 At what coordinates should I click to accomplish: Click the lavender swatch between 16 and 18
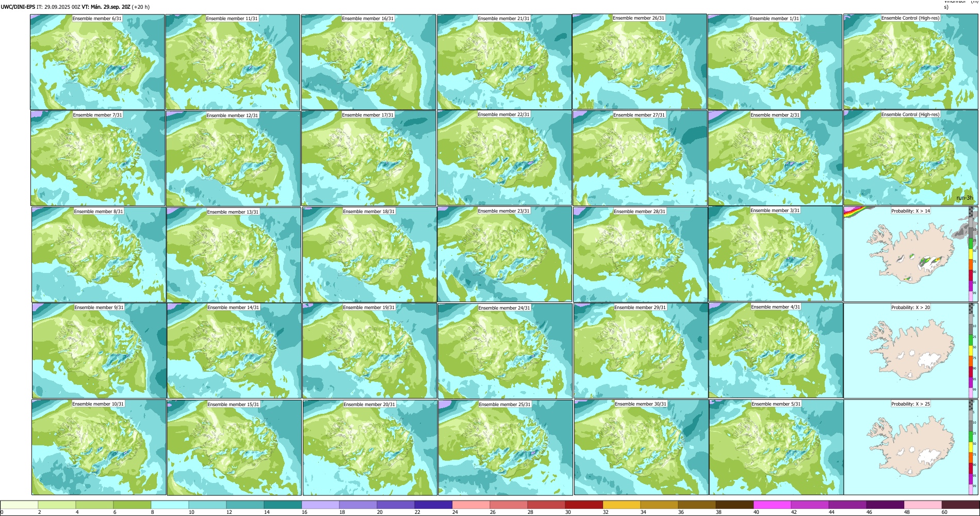[320, 505]
